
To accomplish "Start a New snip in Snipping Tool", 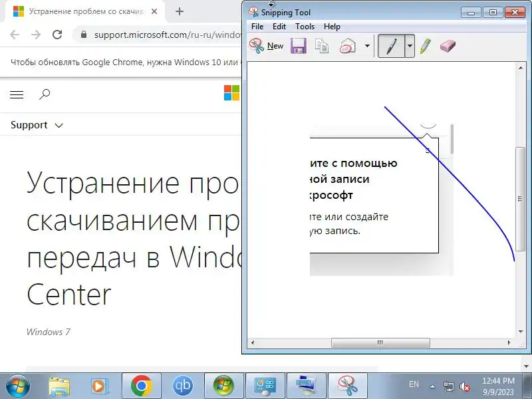I will pos(267,46).
